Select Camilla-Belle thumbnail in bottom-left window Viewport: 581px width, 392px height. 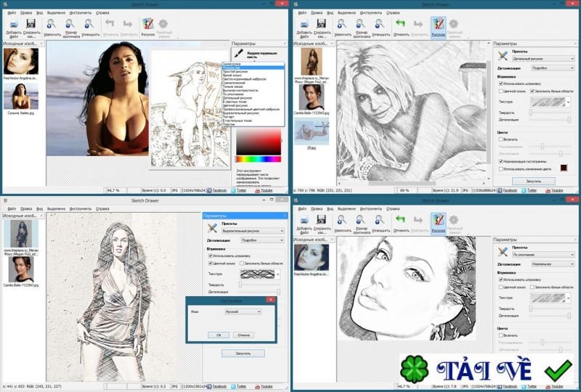pyautogui.click(x=21, y=269)
